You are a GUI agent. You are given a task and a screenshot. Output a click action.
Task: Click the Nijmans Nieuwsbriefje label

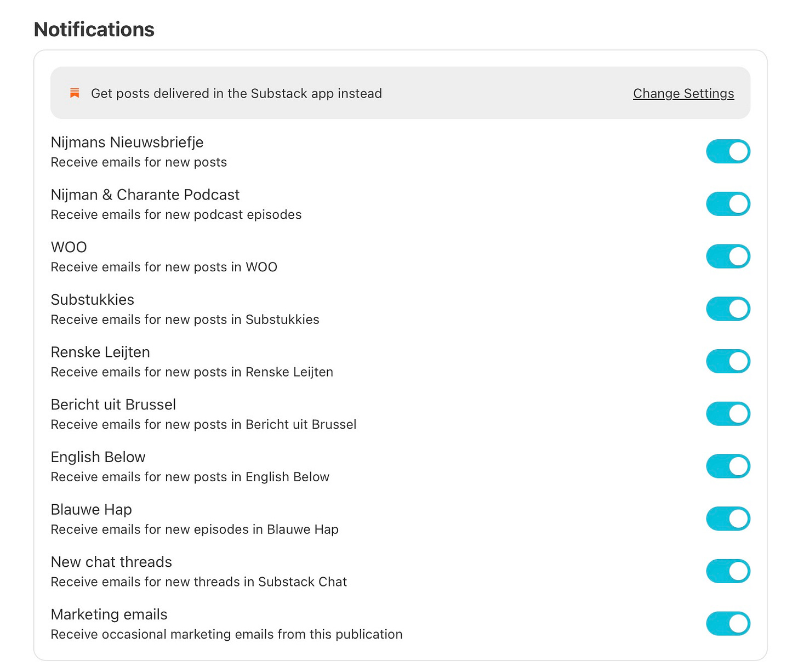point(127,143)
